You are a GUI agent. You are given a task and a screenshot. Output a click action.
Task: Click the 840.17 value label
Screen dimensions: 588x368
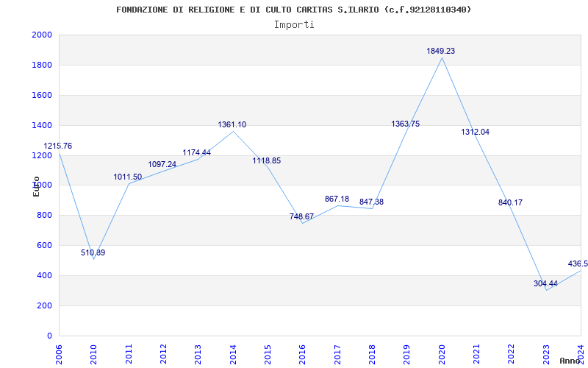(510, 203)
